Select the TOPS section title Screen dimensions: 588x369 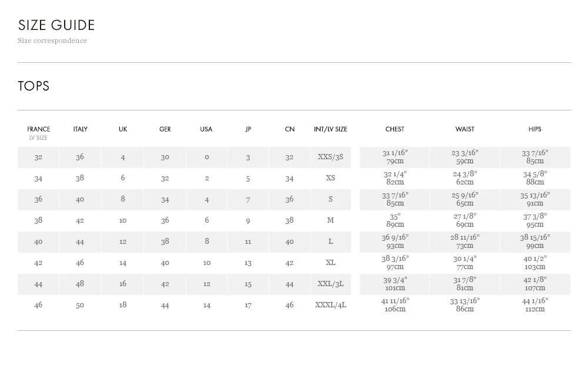(34, 86)
